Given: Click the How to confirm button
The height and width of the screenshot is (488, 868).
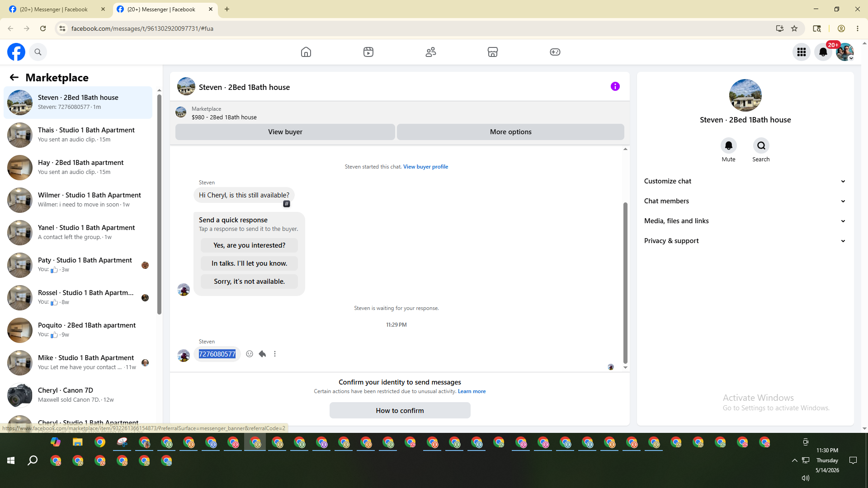Looking at the screenshot, I should click(400, 410).
